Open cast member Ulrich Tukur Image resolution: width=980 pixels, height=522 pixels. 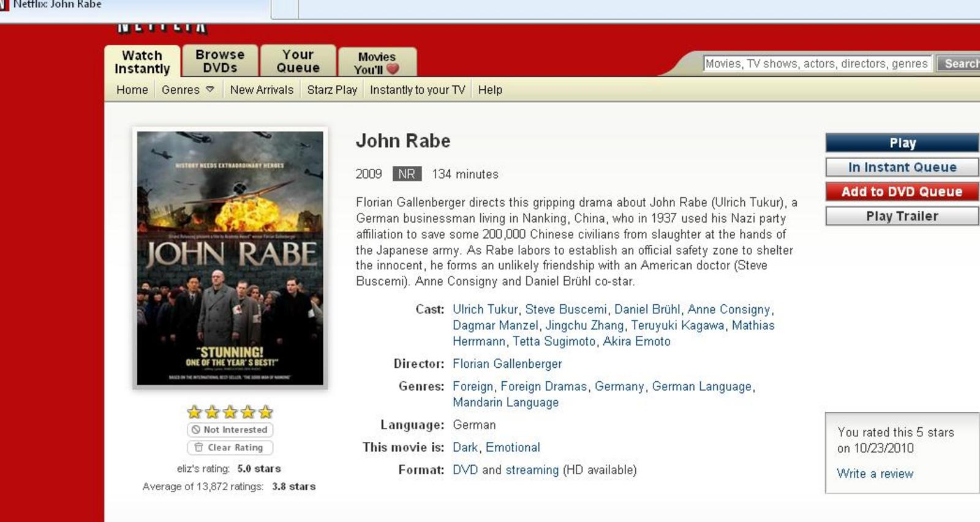[x=485, y=310]
